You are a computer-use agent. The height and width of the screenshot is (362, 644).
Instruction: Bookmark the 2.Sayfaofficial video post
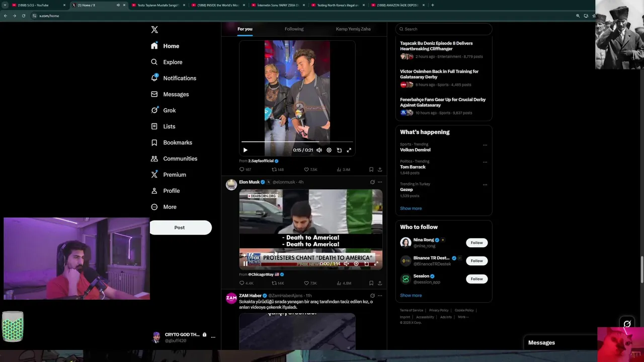[x=371, y=169]
